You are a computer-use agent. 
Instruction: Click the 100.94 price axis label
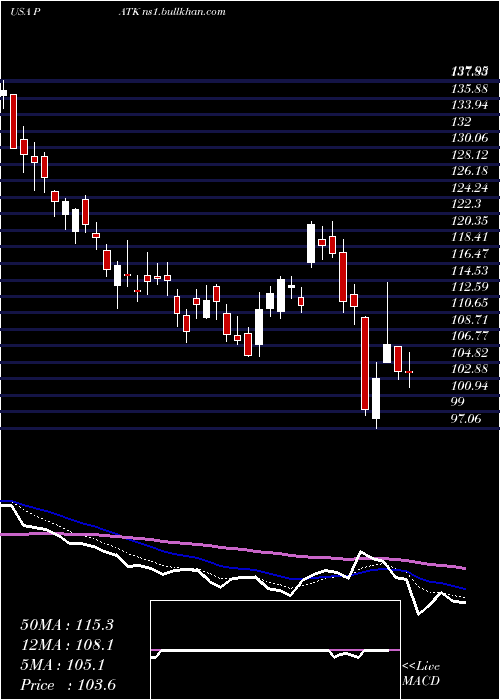coord(470,385)
